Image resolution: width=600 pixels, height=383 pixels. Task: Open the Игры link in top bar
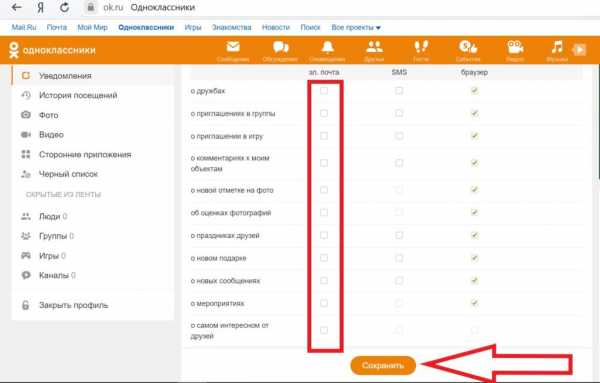[x=193, y=28]
